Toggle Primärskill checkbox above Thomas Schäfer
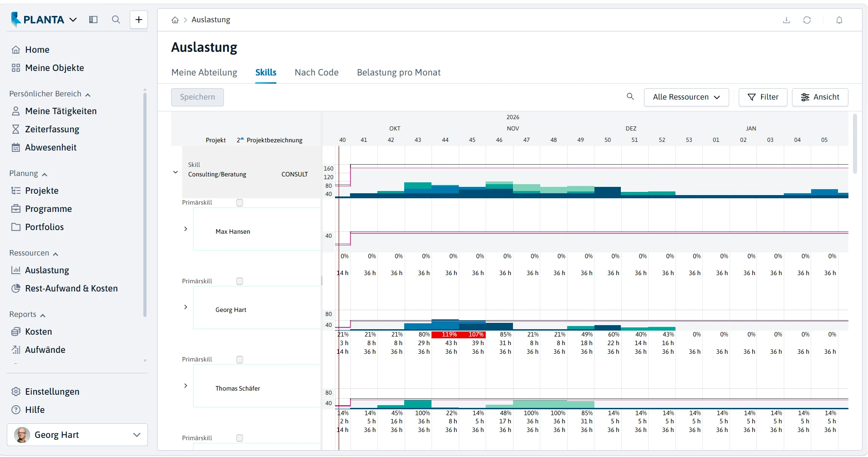This screenshot has width=868, height=457. [240, 360]
